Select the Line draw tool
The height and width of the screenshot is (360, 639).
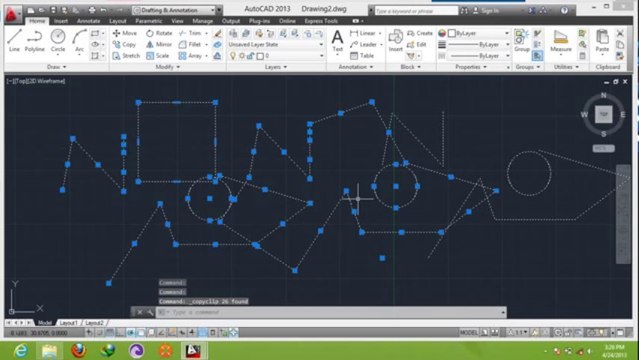14,40
